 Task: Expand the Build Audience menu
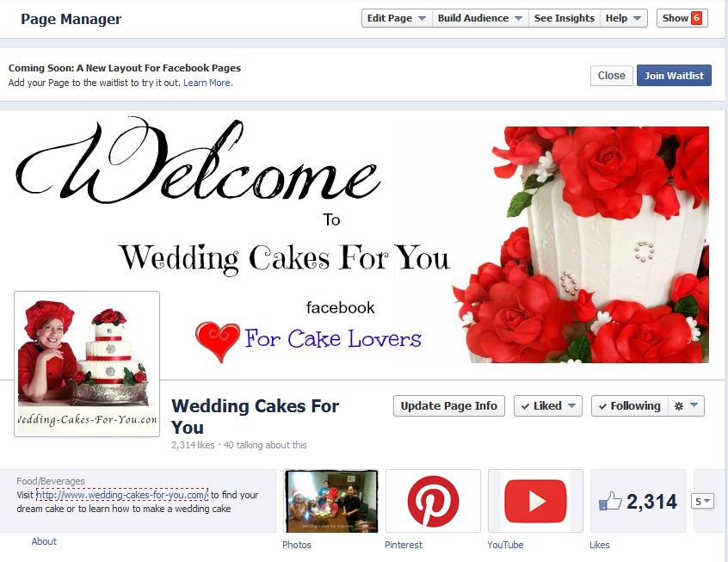(x=480, y=18)
